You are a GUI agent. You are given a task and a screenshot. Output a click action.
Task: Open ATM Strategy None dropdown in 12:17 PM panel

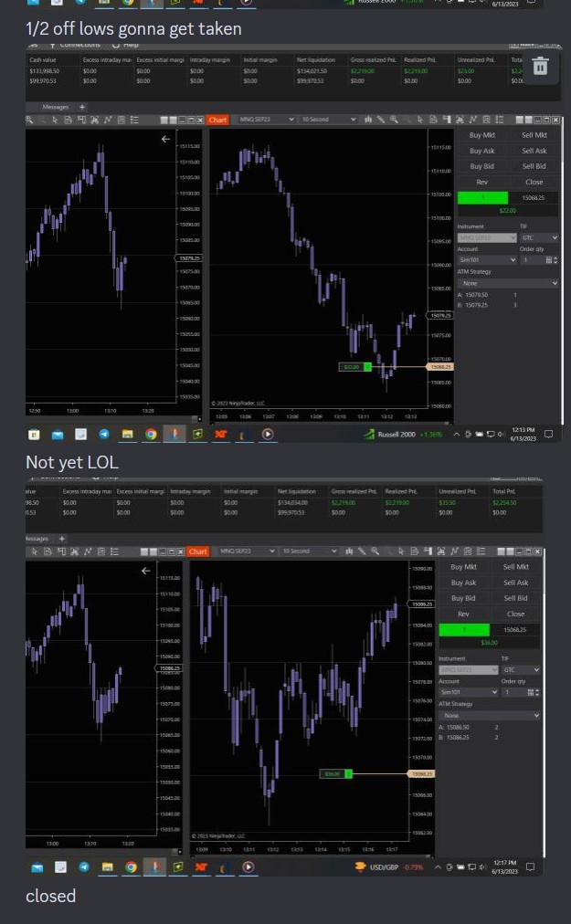click(x=490, y=716)
